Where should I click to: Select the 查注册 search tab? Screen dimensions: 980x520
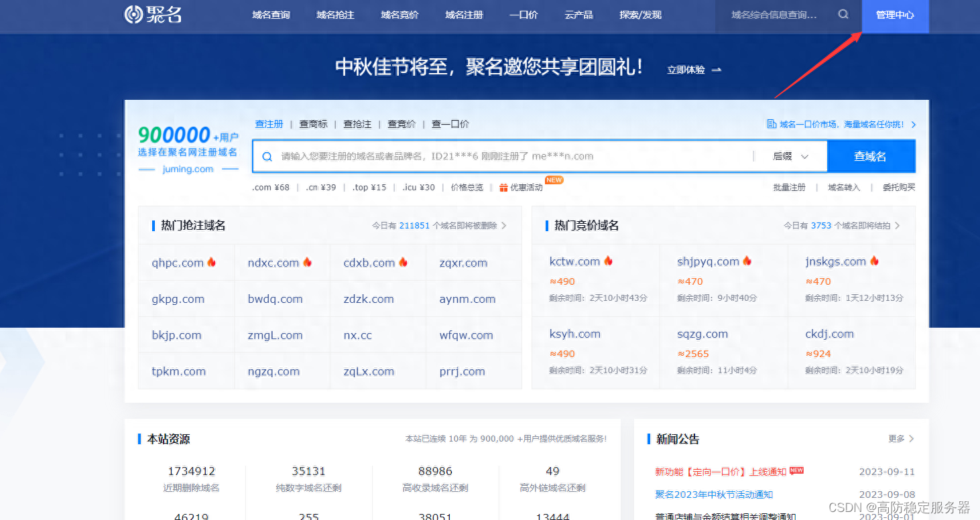click(x=269, y=124)
